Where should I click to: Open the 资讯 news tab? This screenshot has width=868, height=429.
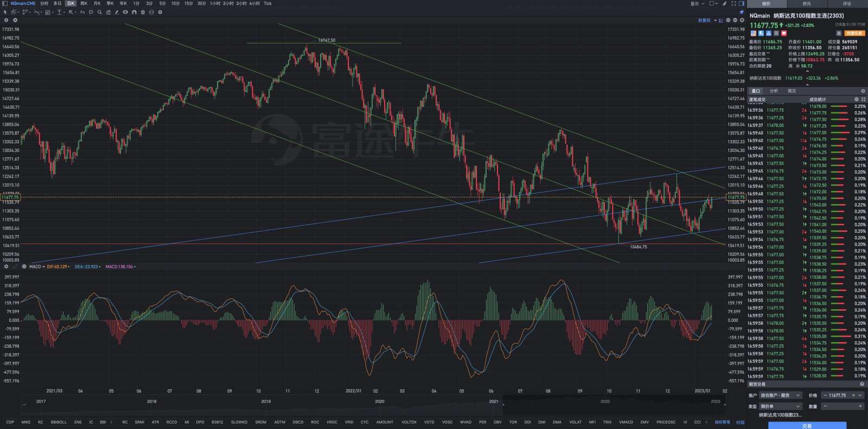[x=807, y=4]
